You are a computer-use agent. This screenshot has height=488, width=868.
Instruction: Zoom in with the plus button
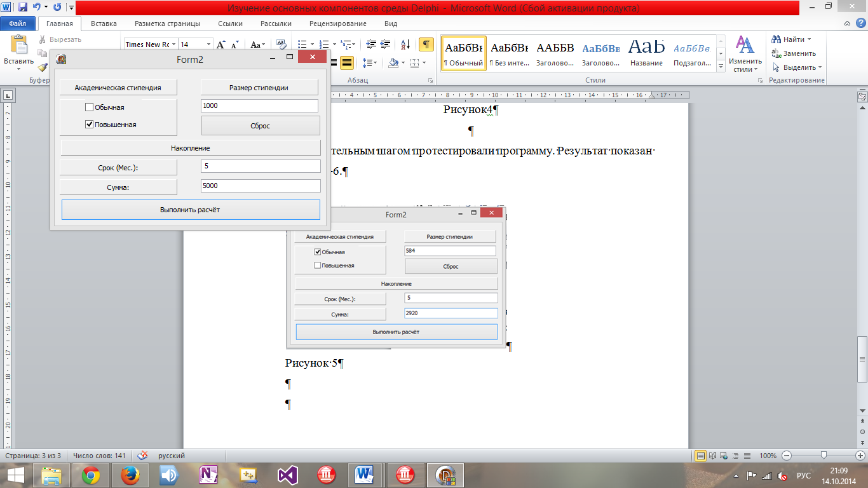tap(860, 456)
